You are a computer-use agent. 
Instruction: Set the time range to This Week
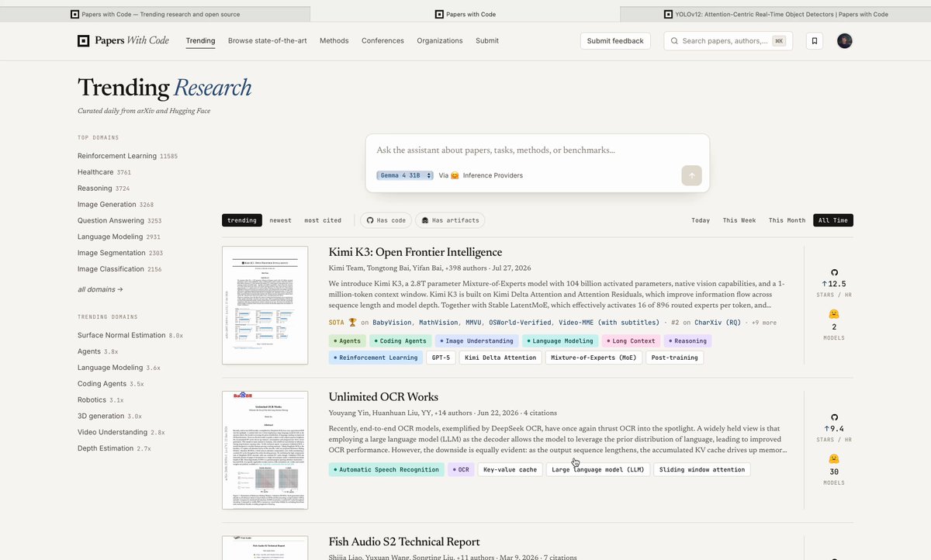739,220
